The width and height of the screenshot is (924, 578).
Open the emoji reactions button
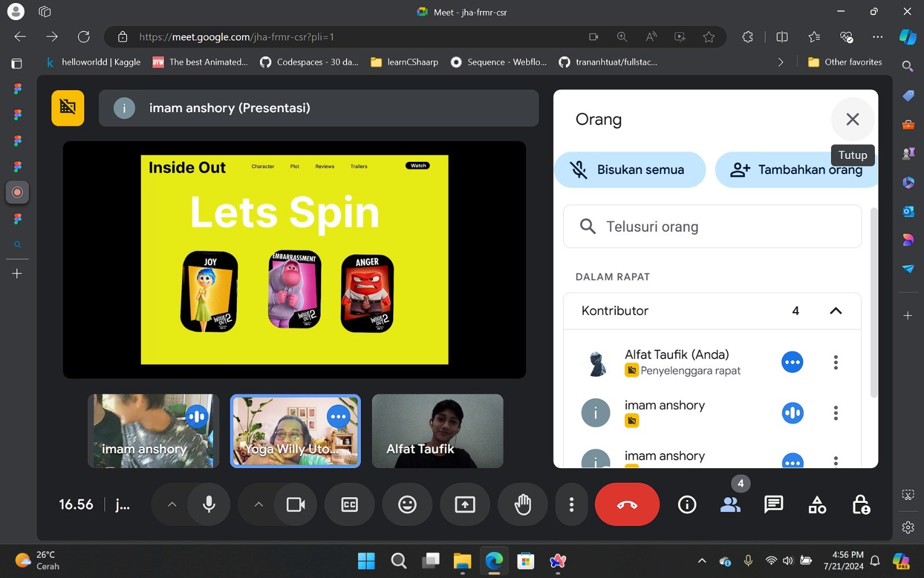[x=407, y=505]
